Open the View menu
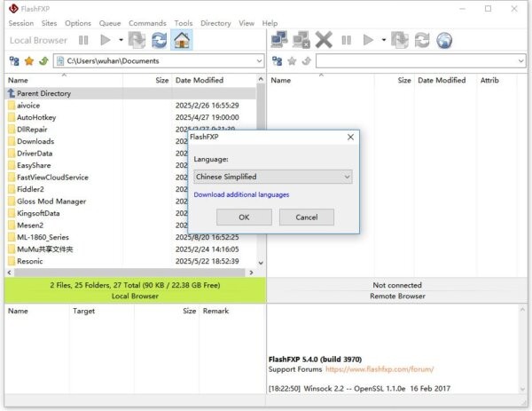Viewport: 532px width, 411px height. pyautogui.click(x=246, y=23)
